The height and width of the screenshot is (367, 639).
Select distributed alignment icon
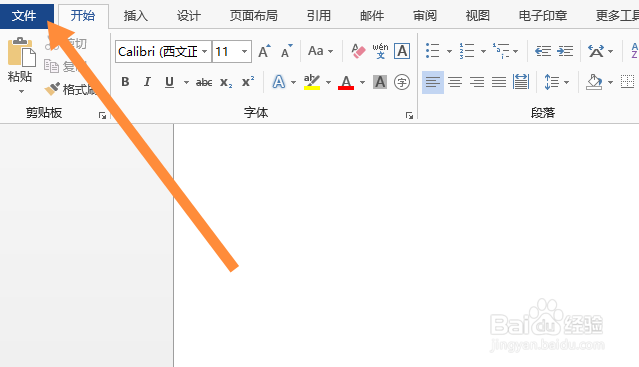click(521, 82)
